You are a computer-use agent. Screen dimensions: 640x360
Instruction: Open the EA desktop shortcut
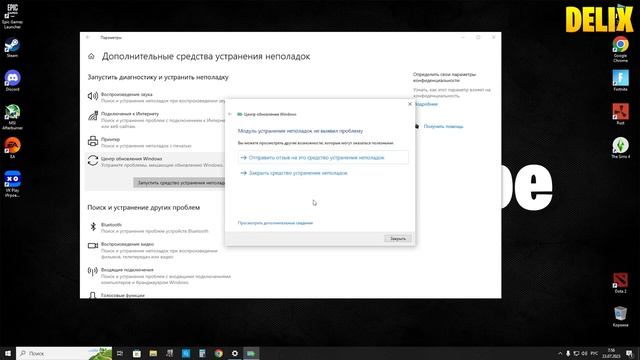12,148
